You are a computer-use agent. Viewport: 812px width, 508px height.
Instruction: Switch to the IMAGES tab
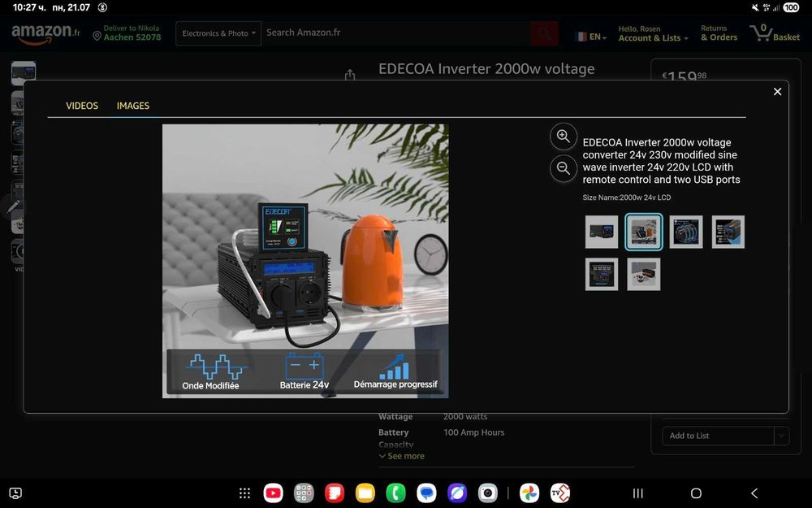tap(133, 106)
